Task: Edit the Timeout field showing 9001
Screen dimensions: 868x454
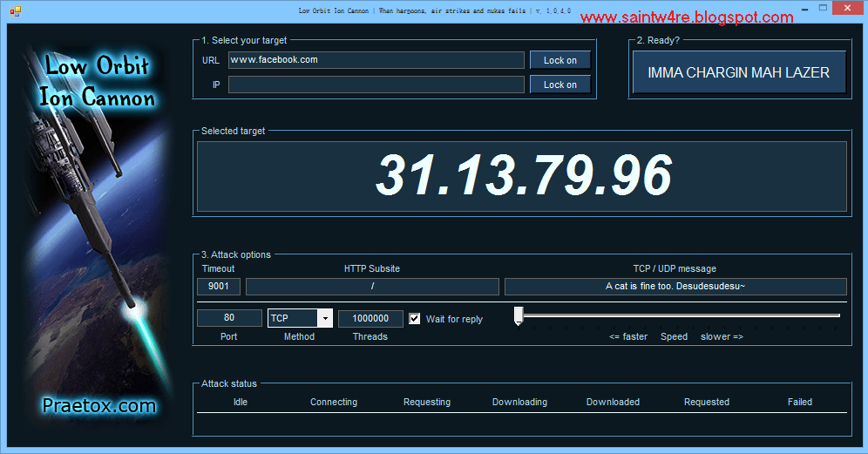Action: pyautogui.click(x=219, y=286)
